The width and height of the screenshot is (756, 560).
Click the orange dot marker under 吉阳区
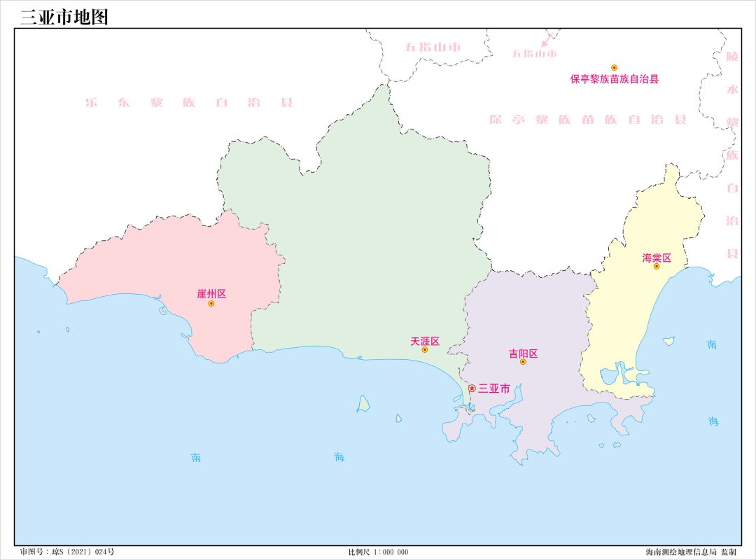523,362
